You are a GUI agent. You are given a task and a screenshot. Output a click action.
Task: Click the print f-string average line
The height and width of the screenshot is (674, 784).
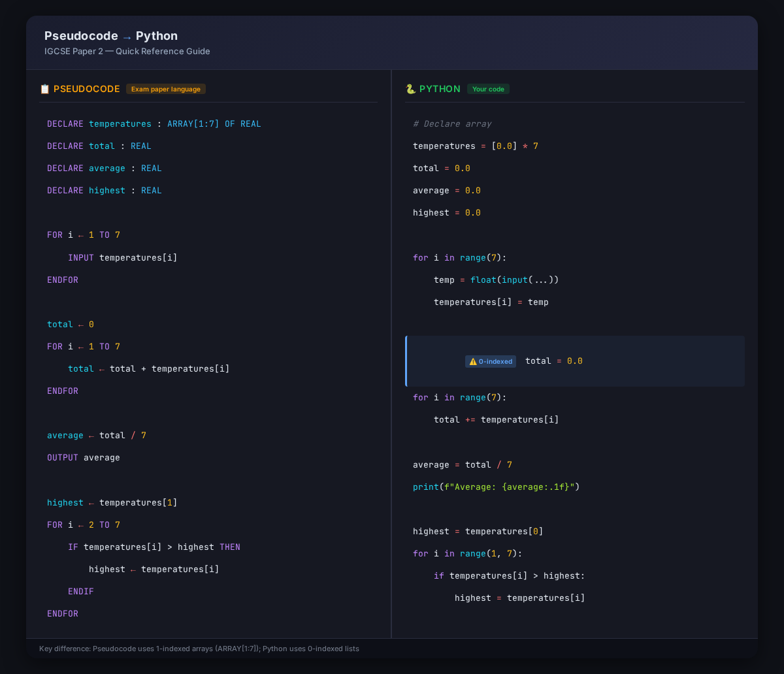pyautogui.click(x=497, y=487)
